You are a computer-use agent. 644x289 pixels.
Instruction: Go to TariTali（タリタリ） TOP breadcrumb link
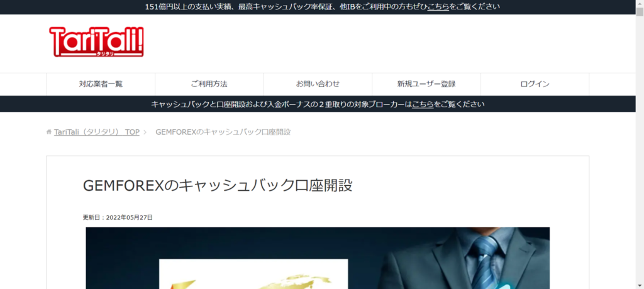click(96, 132)
